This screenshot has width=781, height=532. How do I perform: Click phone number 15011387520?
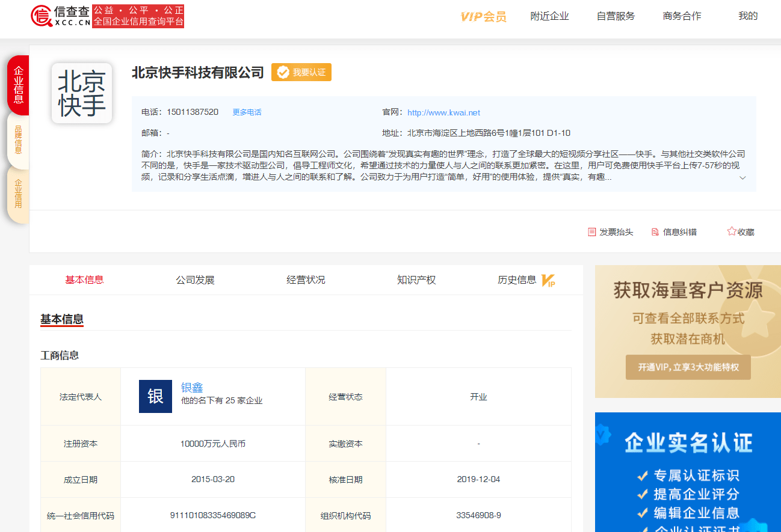pos(193,112)
